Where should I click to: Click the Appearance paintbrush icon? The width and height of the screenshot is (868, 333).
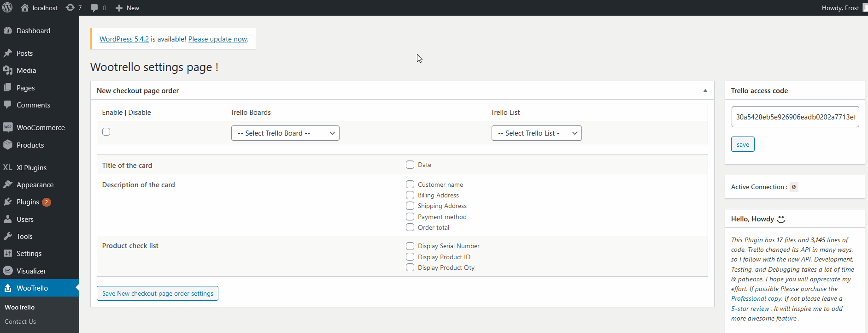8,184
